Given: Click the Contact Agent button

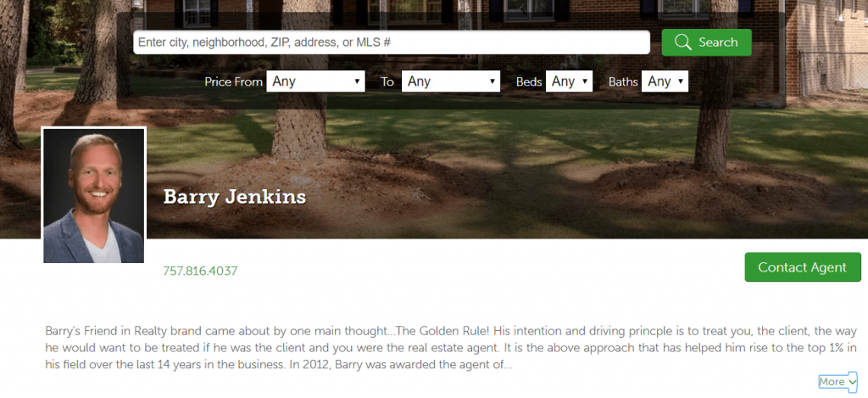Looking at the screenshot, I should [803, 267].
